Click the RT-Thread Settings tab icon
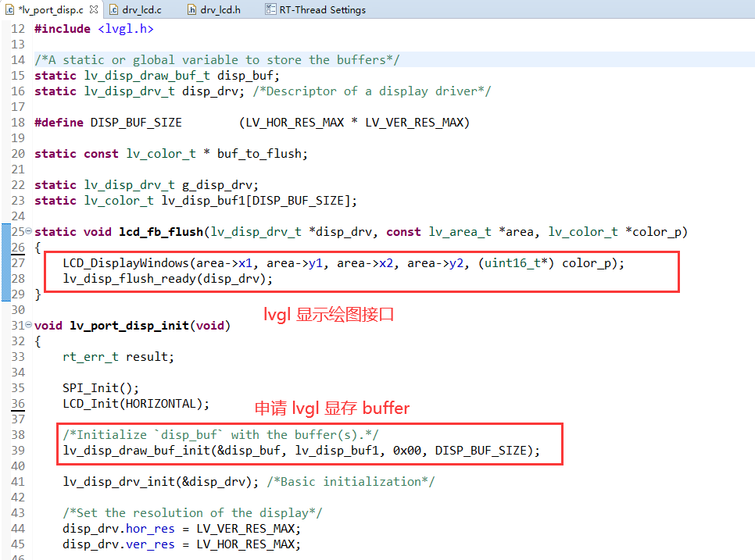The width and height of the screenshot is (755, 560). click(x=270, y=10)
